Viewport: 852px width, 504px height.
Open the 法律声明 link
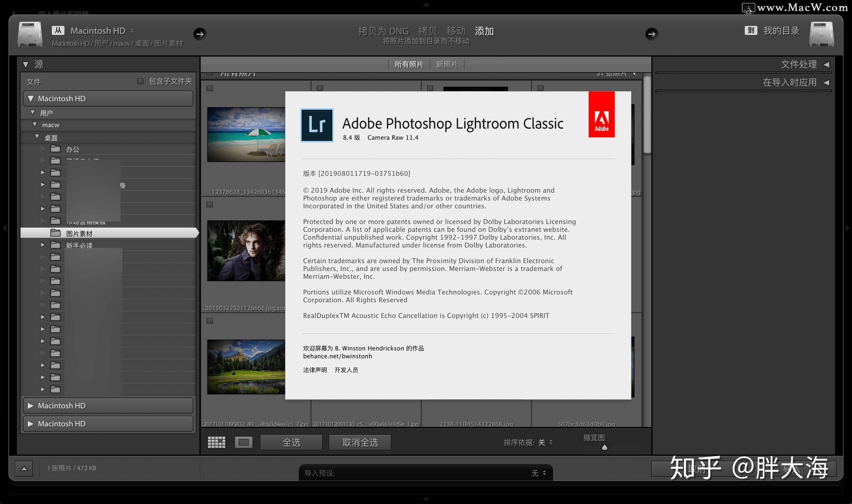pos(315,370)
